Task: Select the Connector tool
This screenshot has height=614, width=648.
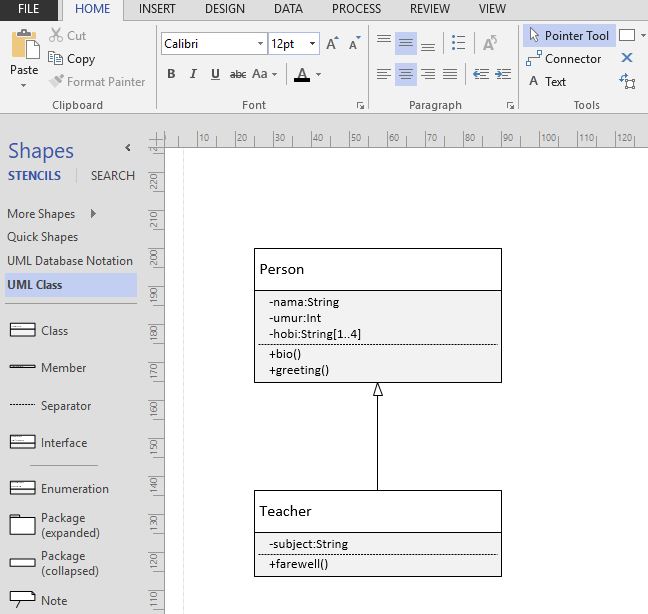Action: (x=563, y=59)
